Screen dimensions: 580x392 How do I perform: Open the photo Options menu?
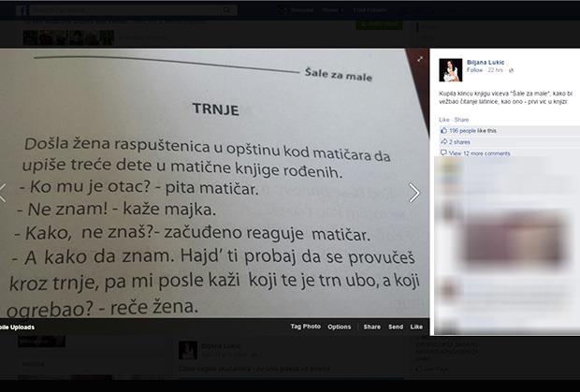[x=340, y=327]
